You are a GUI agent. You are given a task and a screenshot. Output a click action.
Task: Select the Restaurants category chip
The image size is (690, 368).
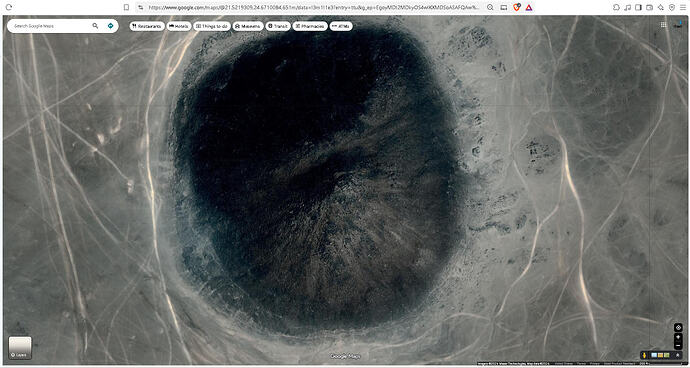147,26
